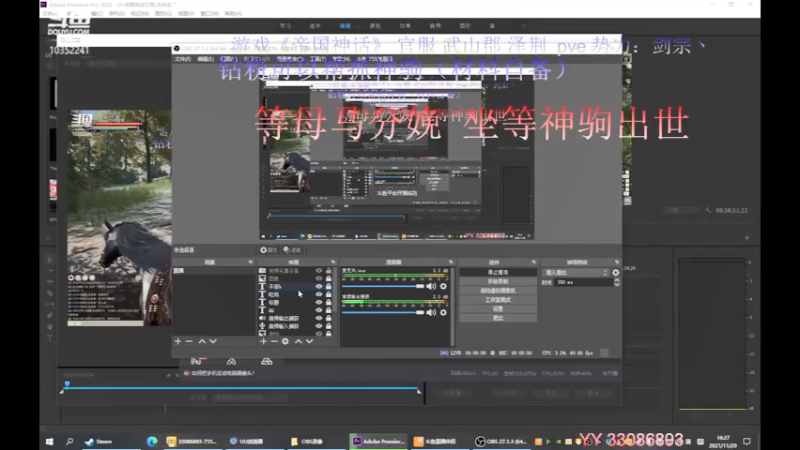The width and height of the screenshot is (800, 450).
Task: Toggle visibility of 标题 text source
Action: 319,302
